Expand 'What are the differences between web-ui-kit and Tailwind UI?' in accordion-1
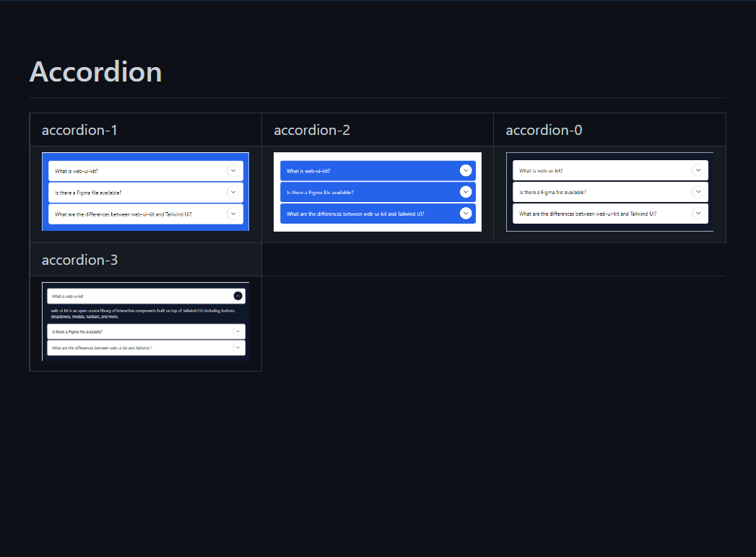The width and height of the screenshot is (756, 557). (145, 214)
